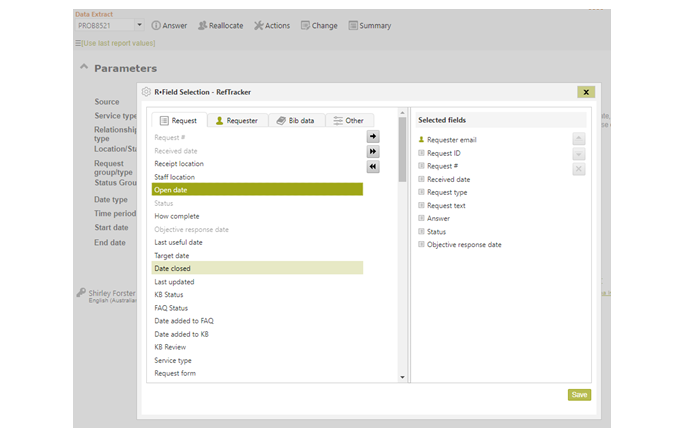Select Requester email in Selected fields

[447, 140]
